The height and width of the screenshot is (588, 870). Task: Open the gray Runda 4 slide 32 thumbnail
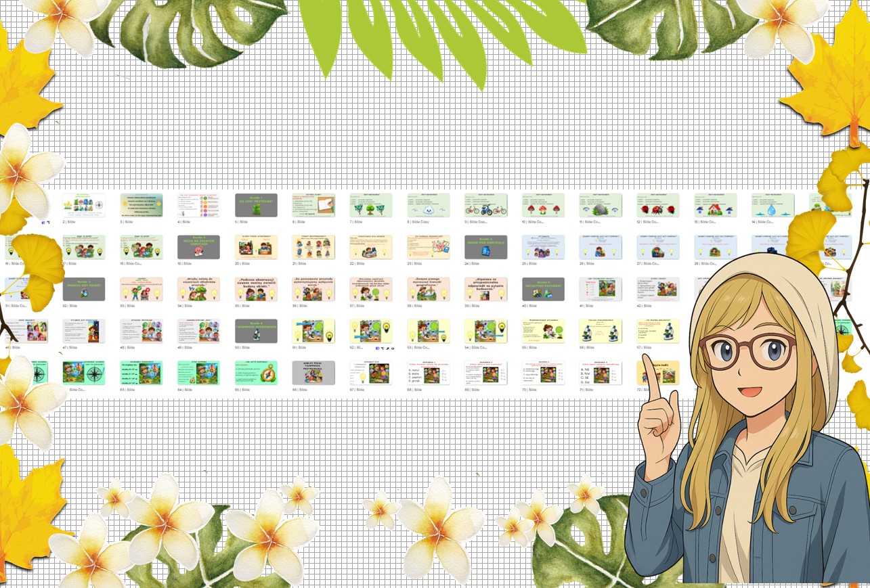tap(84, 289)
